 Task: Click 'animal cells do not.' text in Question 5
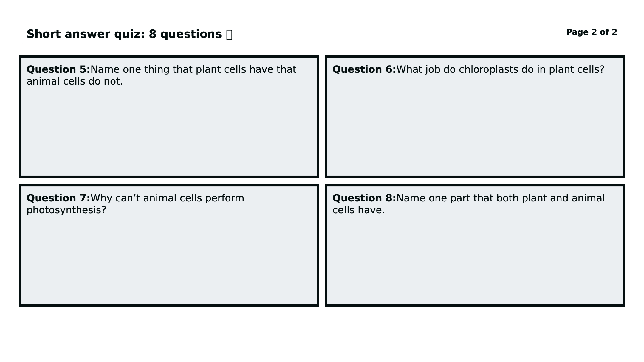(x=75, y=81)
